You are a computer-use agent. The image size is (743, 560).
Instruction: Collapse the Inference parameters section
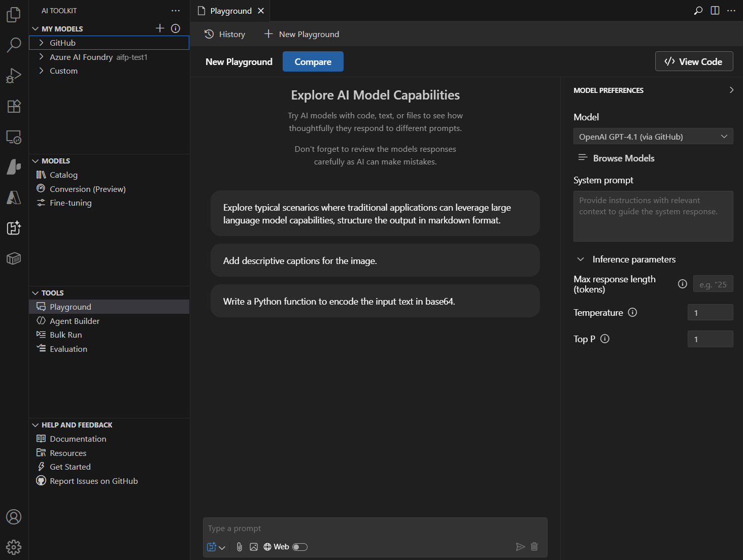[x=581, y=259]
